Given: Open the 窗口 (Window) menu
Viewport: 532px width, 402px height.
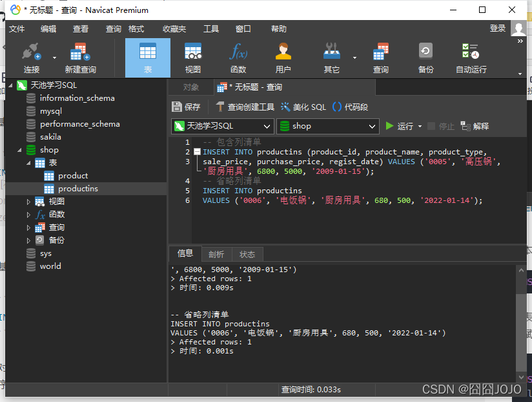Looking at the screenshot, I should (x=243, y=29).
